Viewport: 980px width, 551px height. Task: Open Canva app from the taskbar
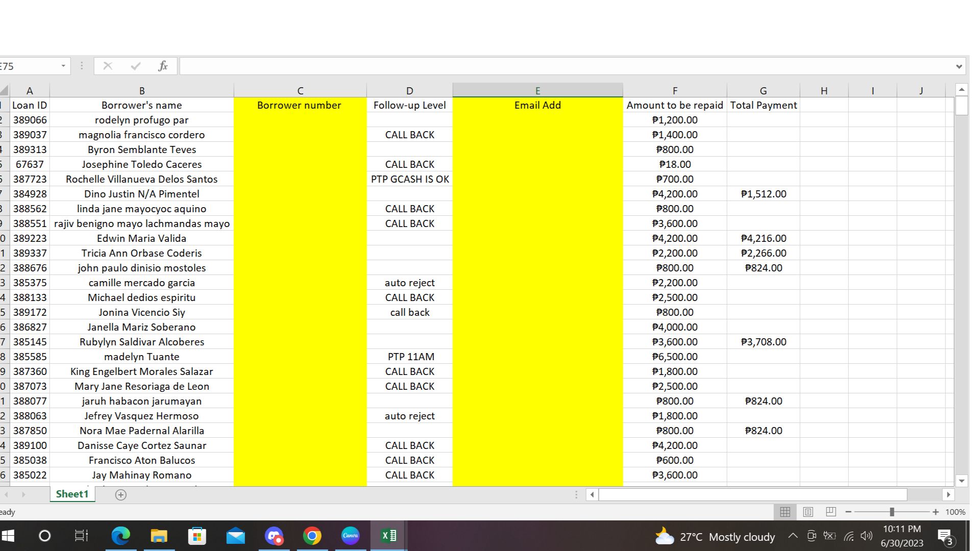(x=350, y=536)
